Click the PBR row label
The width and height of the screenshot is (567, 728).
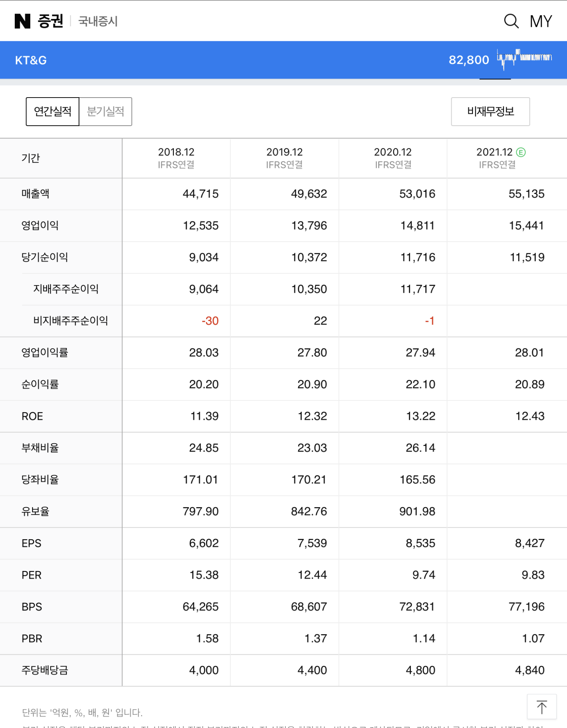[x=32, y=639]
